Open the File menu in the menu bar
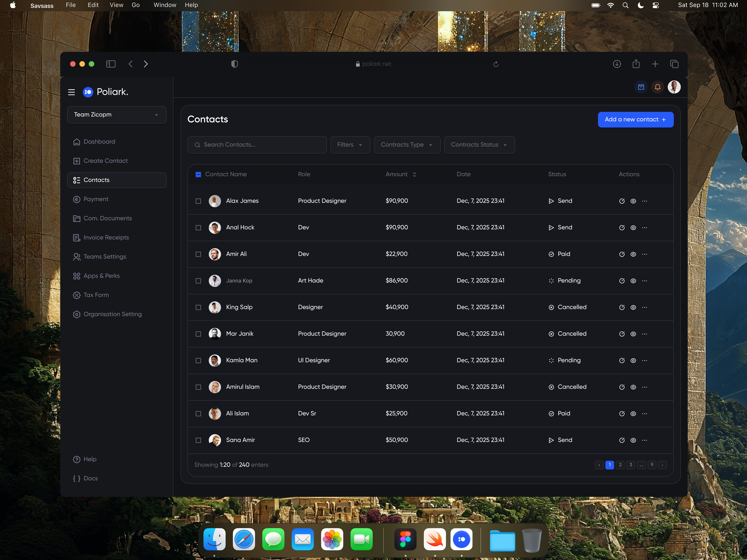The height and width of the screenshot is (560, 747). point(71,5)
